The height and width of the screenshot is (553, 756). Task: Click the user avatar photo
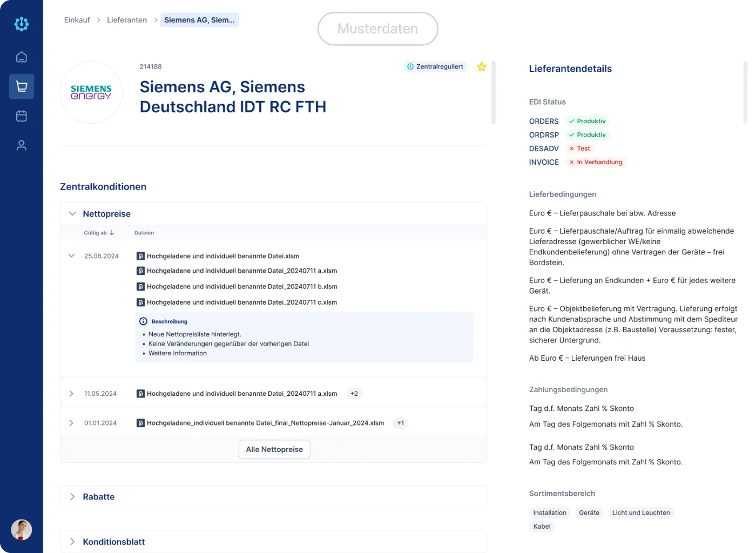[22, 530]
